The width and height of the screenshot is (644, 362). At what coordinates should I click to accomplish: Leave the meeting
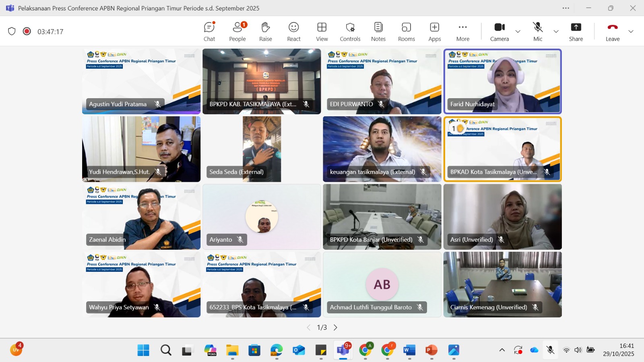613,31
